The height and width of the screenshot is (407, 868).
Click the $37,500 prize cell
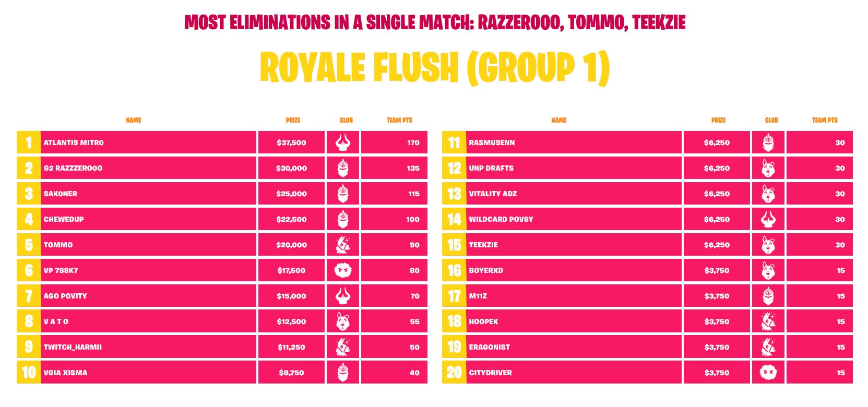tap(291, 142)
